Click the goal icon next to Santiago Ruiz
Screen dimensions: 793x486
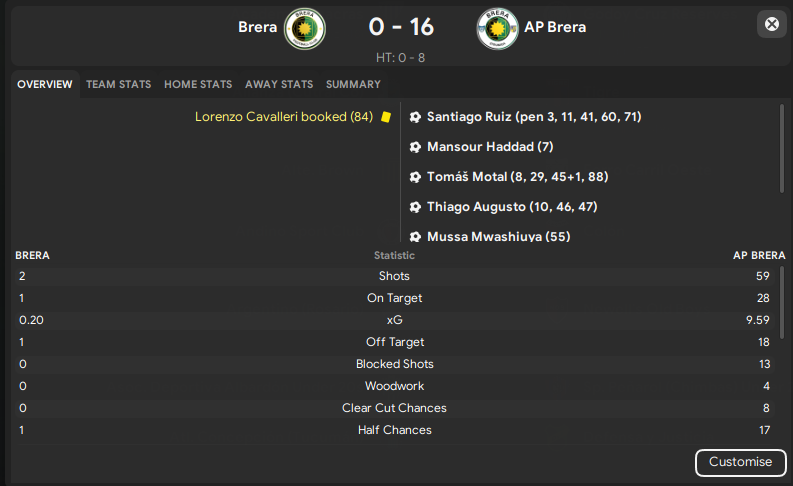(x=415, y=117)
